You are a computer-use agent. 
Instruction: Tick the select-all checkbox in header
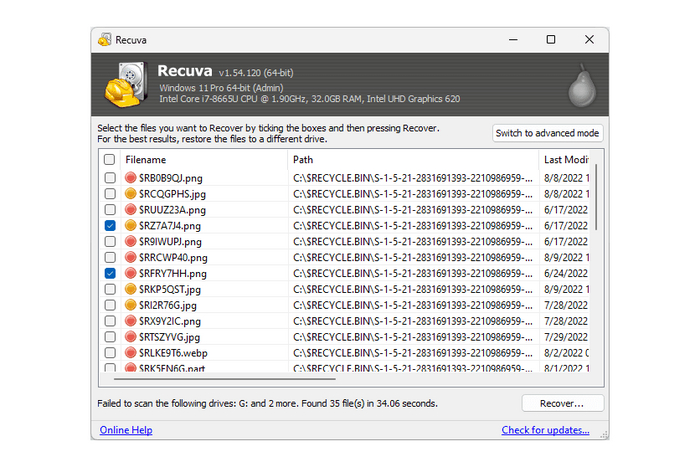pyautogui.click(x=109, y=160)
